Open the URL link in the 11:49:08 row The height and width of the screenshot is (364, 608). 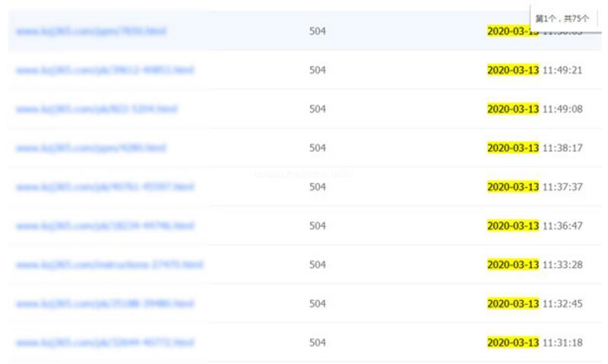(x=96, y=109)
